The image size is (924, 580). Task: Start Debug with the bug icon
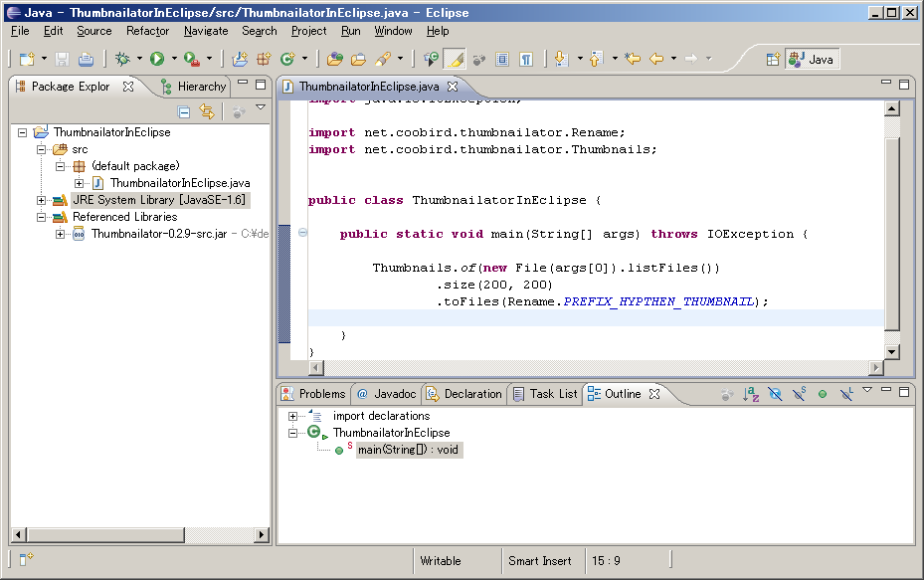click(x=122, y=59)
